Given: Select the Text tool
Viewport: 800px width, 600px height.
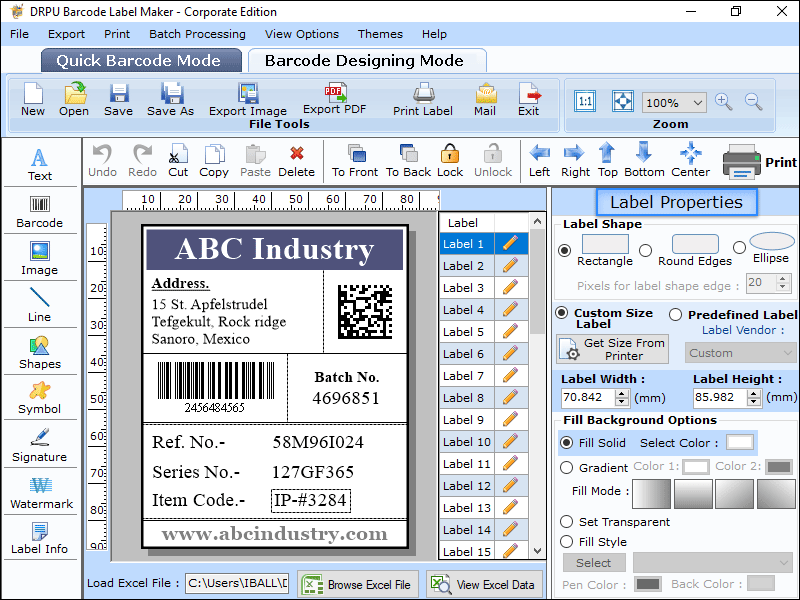Looking at the screenshot, I should pyautogui.click(x=40, y=164).
